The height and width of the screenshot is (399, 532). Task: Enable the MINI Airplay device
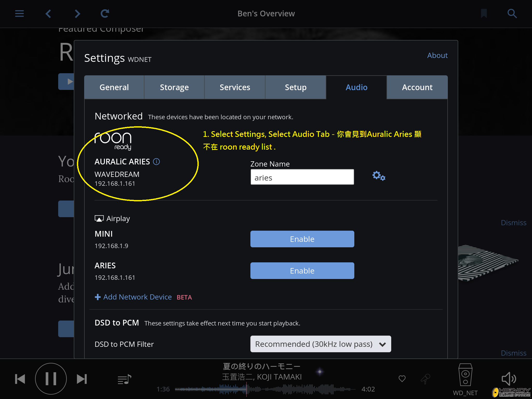[x=302, y=239]
